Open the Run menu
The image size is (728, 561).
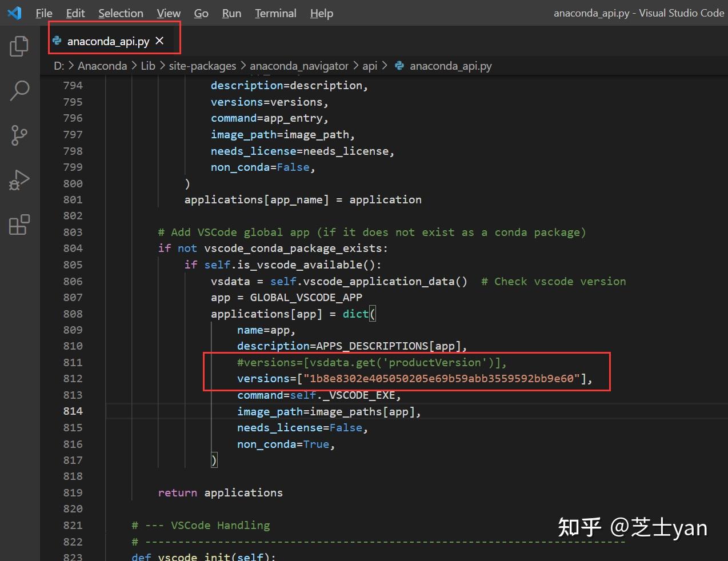coord(231,13)
